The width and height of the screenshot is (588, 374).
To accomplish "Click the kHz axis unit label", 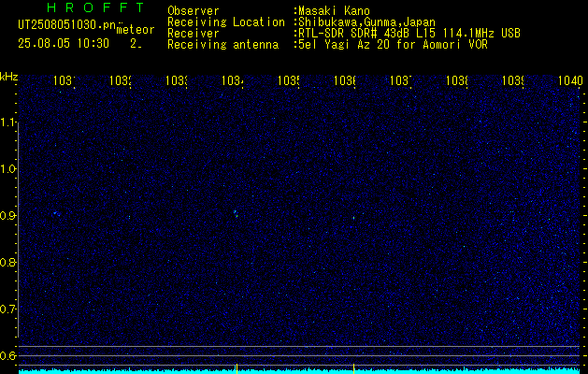I will 8,77.
